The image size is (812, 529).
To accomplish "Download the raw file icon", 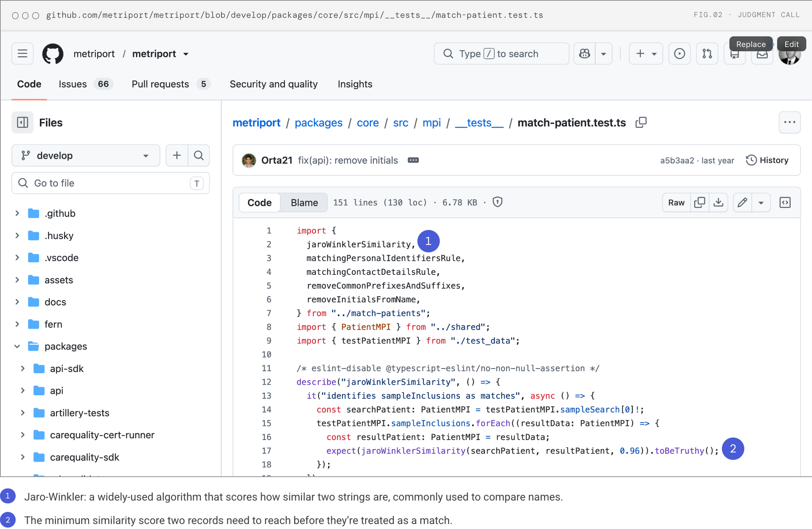I will click(x=718, y=203).
